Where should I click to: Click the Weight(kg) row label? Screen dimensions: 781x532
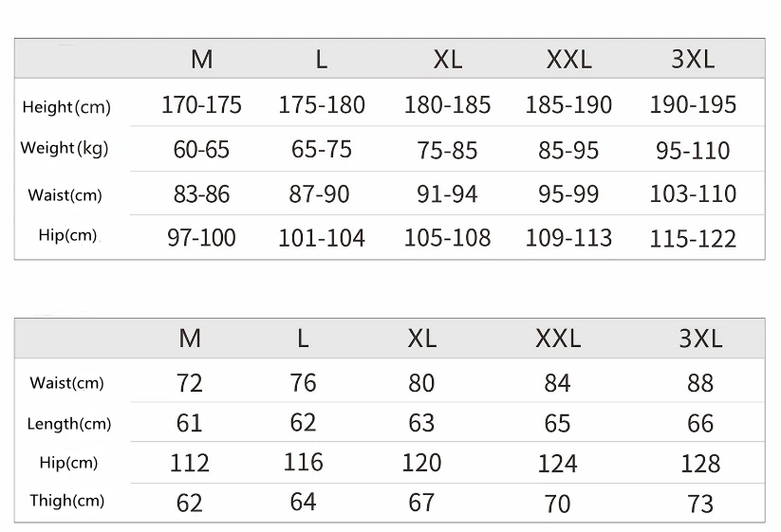[65, 148]
